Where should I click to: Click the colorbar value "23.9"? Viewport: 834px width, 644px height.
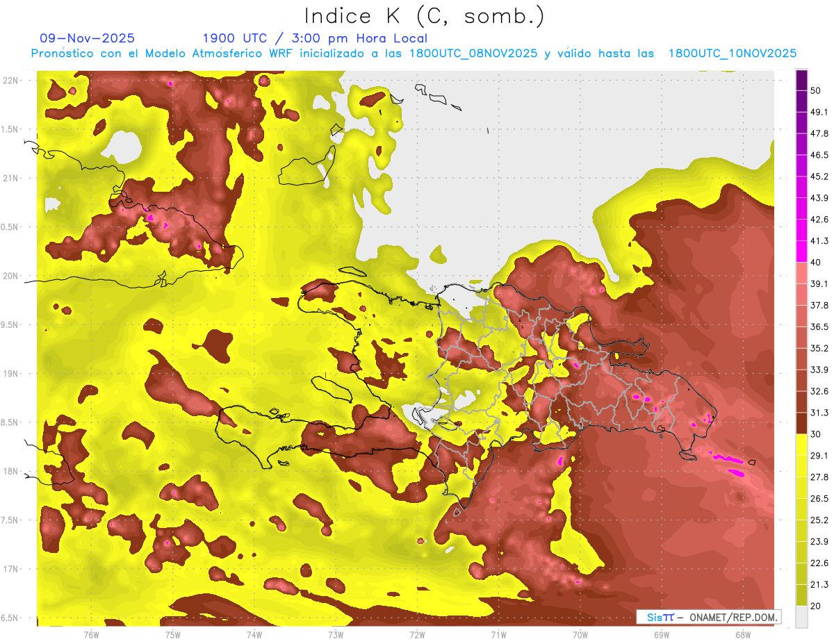click(819, 542)
